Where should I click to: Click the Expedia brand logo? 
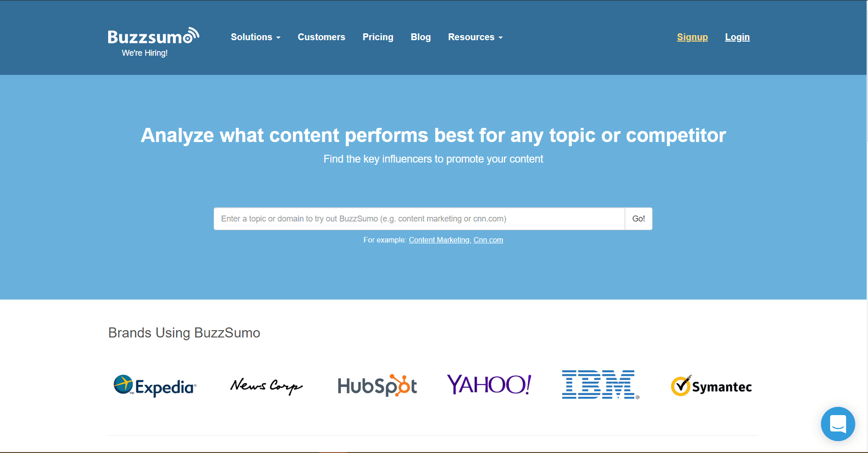point(155,386)
